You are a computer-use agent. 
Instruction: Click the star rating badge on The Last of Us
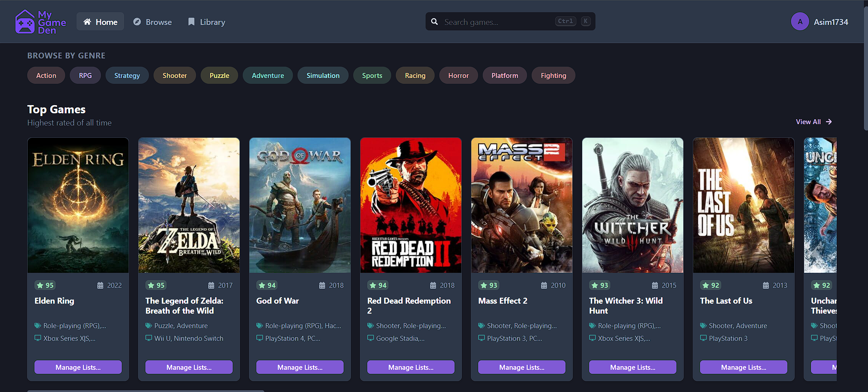point(710,285)
